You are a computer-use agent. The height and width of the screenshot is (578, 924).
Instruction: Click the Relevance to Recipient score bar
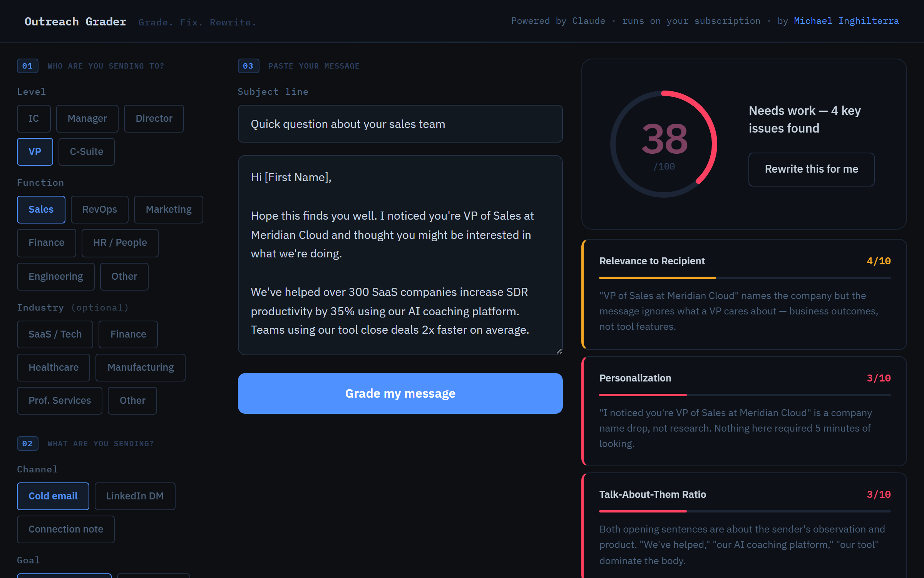(x=745, y=278)
